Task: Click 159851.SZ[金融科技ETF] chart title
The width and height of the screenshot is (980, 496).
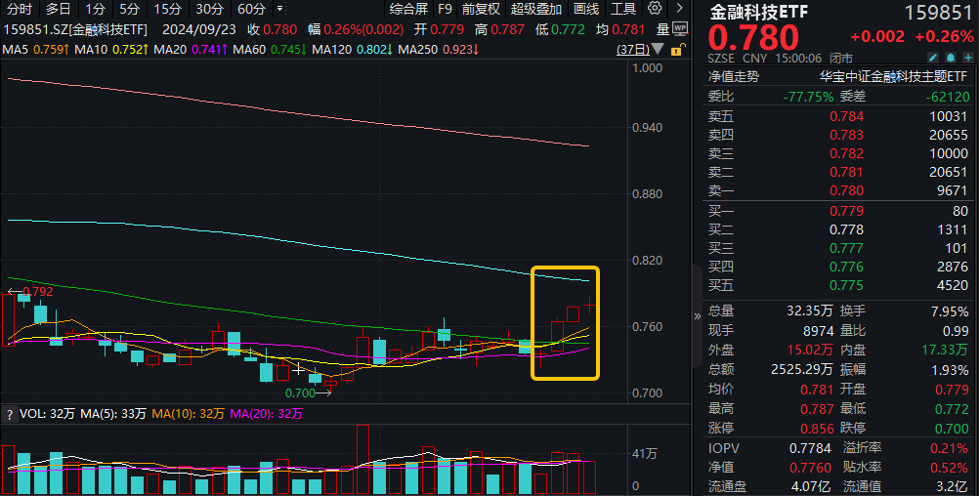Action: pos(75,29)
